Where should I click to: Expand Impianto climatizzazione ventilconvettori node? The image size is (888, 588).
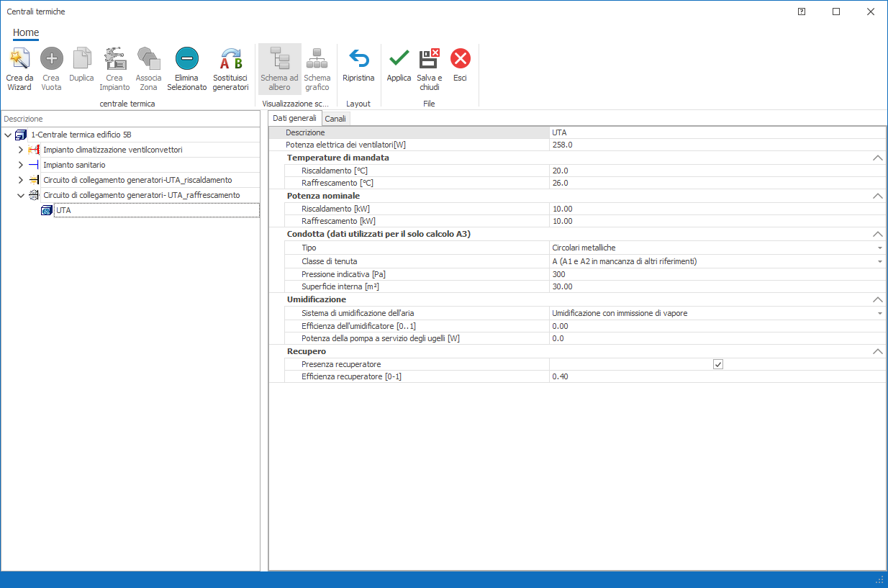point(20,150)
